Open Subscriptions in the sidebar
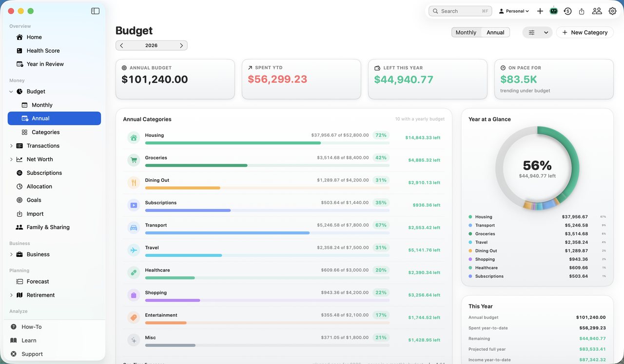 pyautogui.click(x=54, y=172)
